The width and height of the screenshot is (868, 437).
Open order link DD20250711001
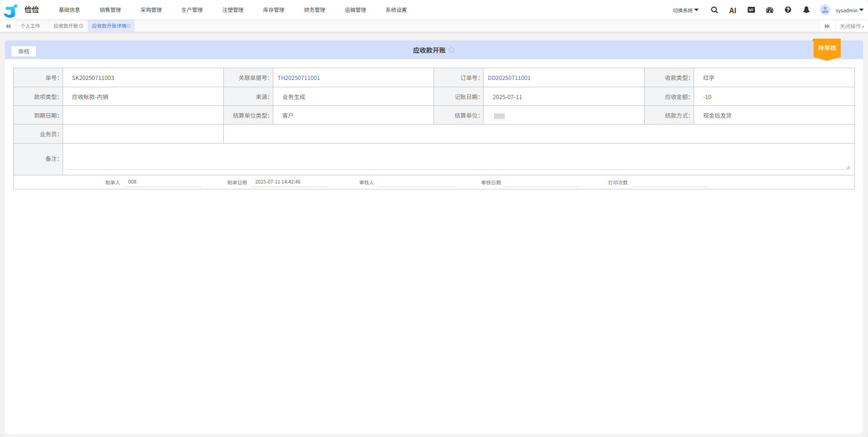tap(509, 78)
